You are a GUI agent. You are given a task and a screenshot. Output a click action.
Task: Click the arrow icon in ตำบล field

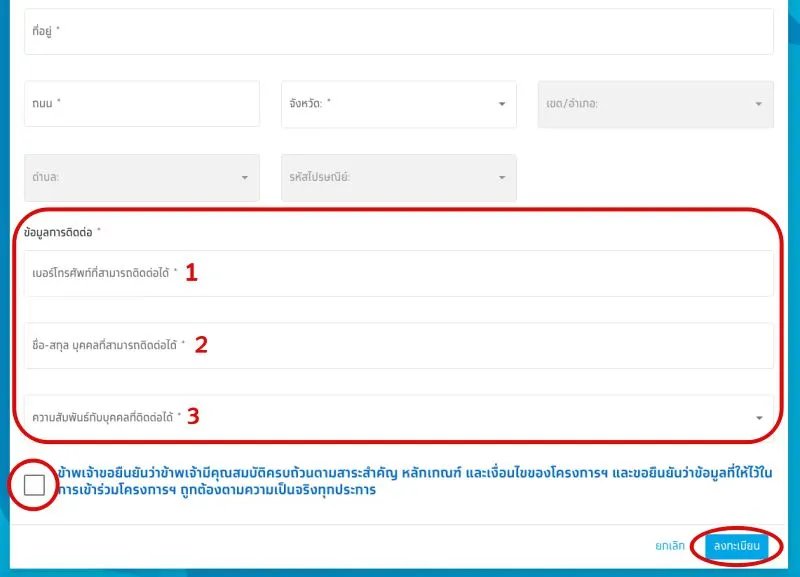244,178
